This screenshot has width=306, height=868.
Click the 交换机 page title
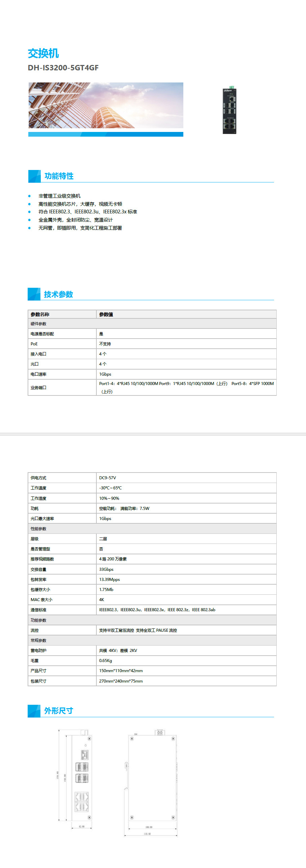tap(43, 53)
